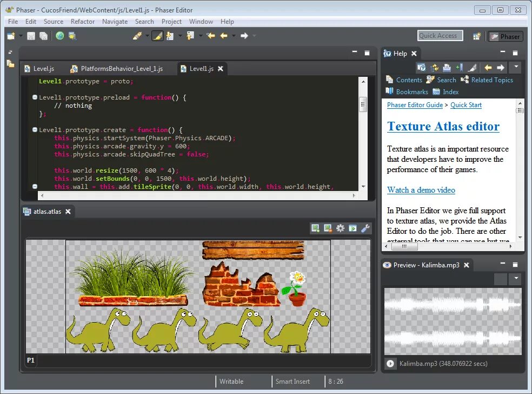The image size is (532, 394).
Task: Switch to the Level.js editor tab
Action: (39, 69)
